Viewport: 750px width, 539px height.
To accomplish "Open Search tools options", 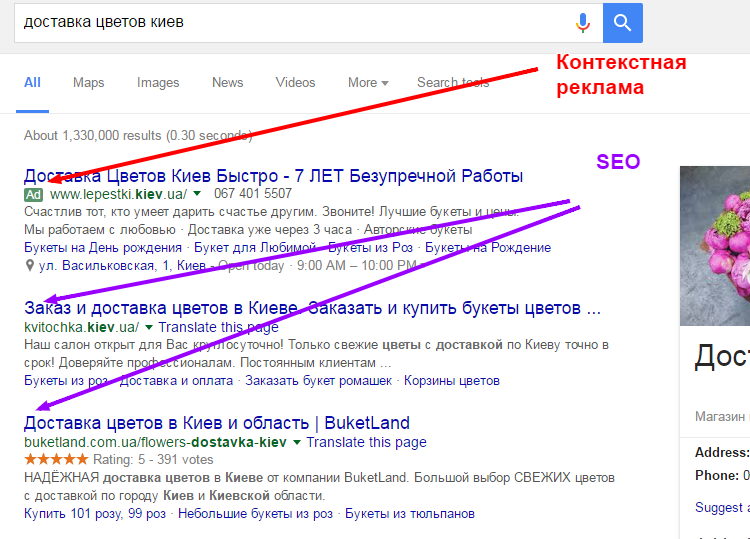I will (453, 83).
